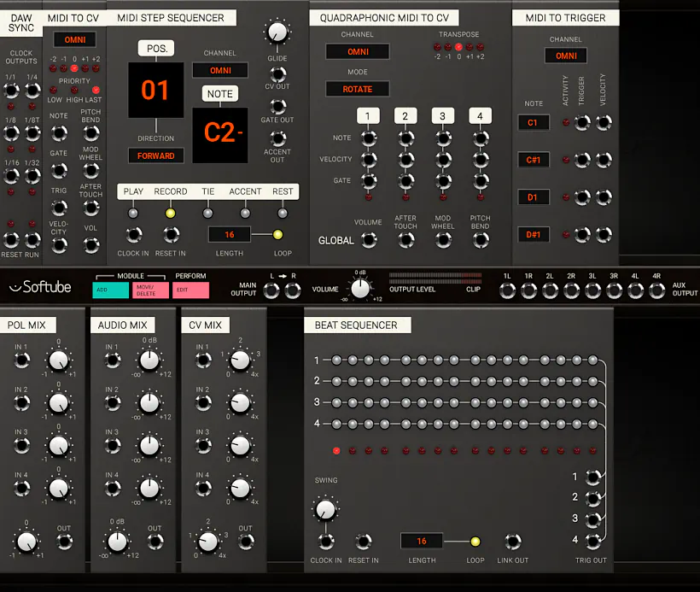
Task: Click the Softube logo
Action: 40,287
